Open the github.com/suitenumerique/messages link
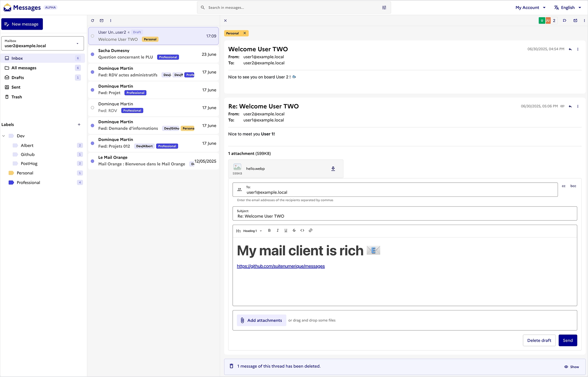 pos(281,266)
